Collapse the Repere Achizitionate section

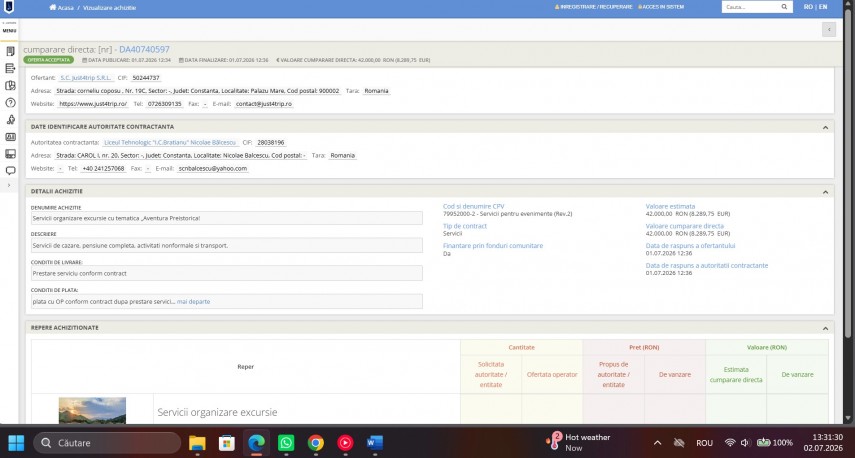(825, 328)
